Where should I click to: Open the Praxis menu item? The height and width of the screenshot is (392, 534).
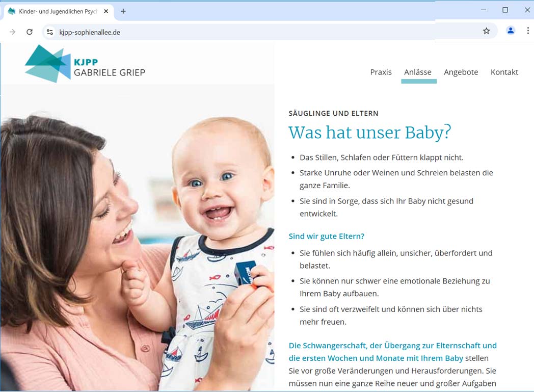coord(381,72)
